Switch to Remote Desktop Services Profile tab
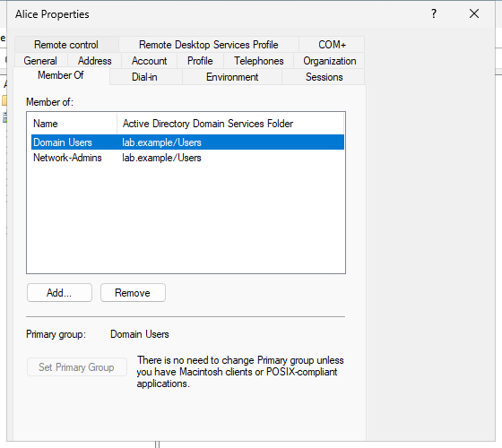Viewport: 502px width, 448px height. 208,45
